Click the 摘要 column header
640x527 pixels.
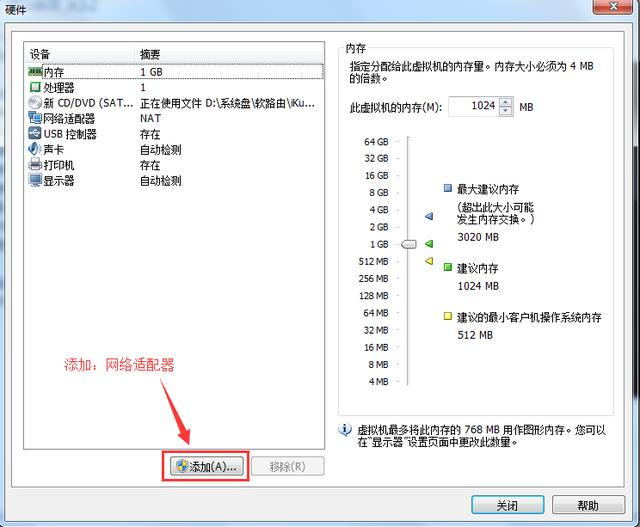coord(230,54)
